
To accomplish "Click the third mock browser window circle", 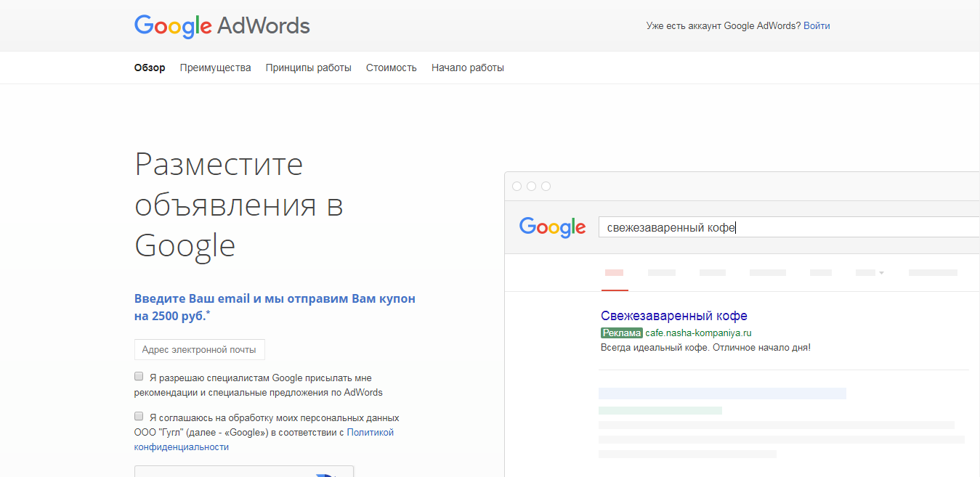I will click(x=546, y=187).
